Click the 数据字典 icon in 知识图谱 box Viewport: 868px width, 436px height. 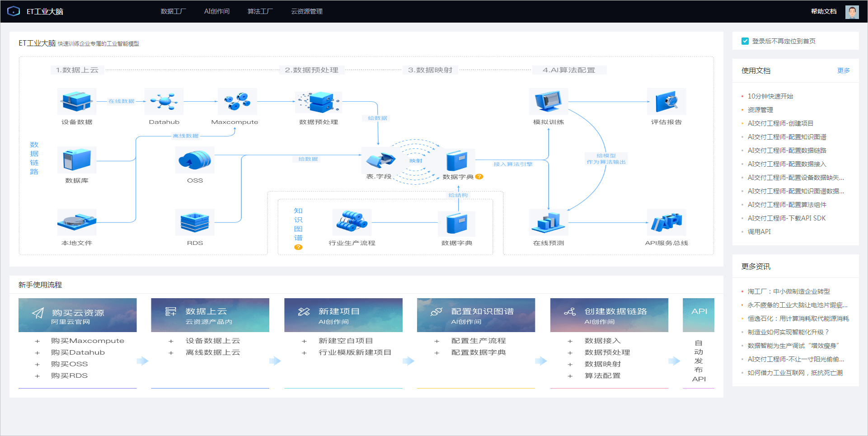pyautogui.click(x=457, y=223)
